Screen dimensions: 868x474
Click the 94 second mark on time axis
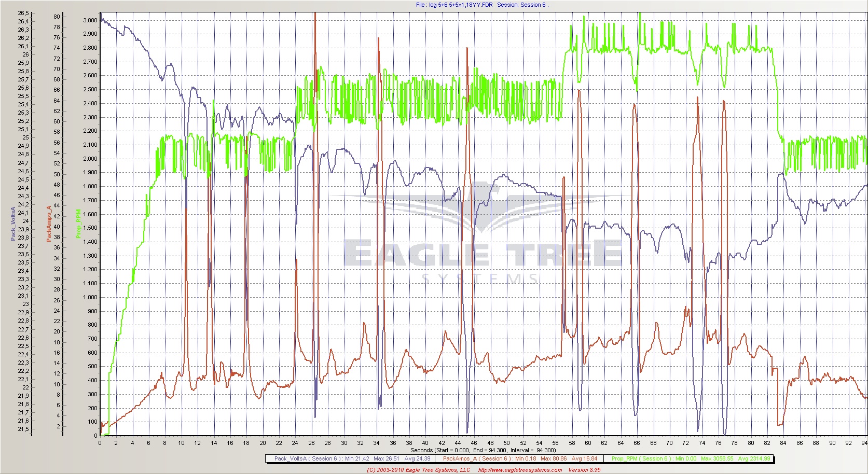click(x=864, y=443)
